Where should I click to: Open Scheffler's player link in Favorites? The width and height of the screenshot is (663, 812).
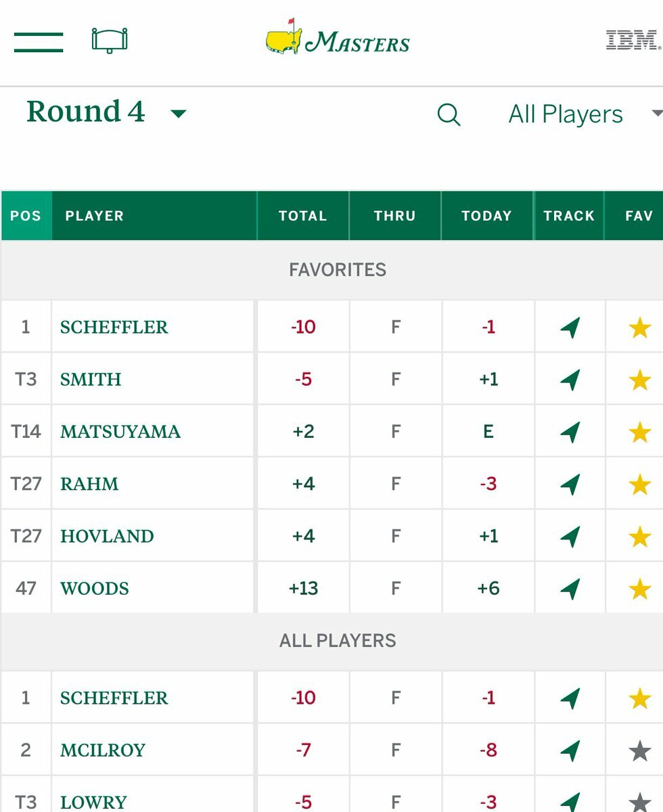pos(114,328)
